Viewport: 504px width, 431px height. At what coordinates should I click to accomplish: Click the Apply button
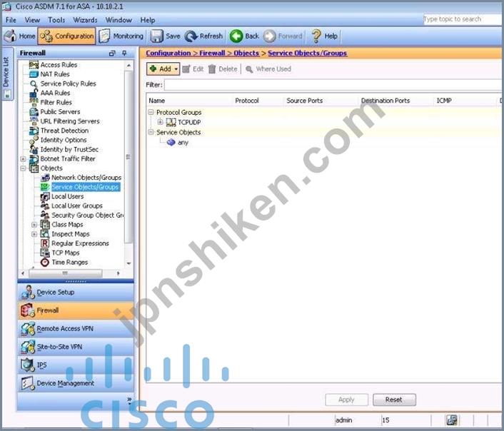pos(346,400)
